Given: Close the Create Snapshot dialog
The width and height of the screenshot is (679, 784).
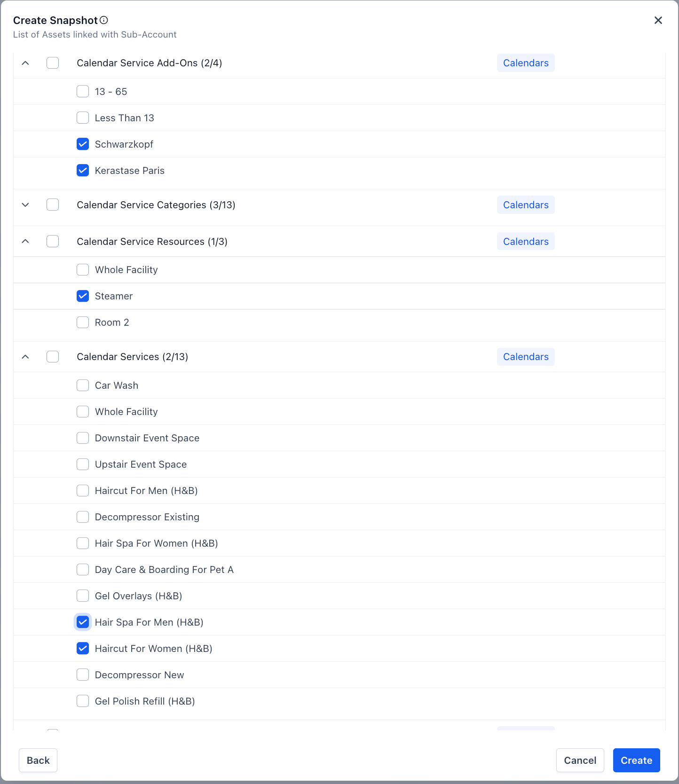Looking at the screenshot, I should (658, 20).
